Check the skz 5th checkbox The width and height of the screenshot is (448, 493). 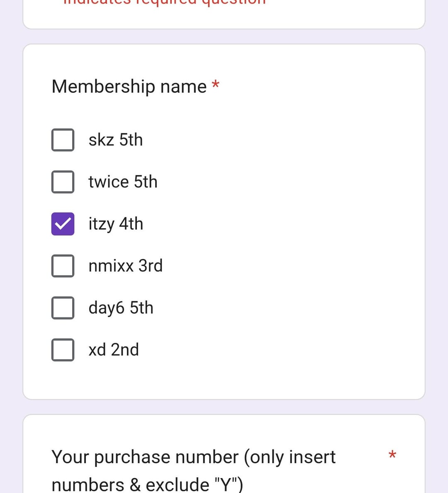click(x=63, y=140)
